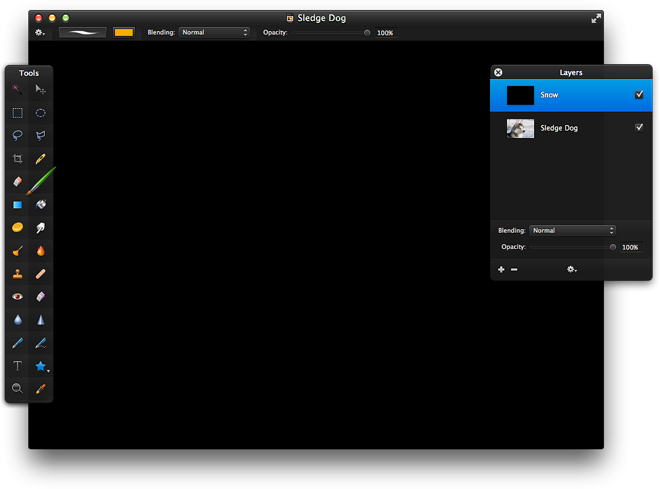The width and height of the screenshot is (660, 489).
Task: Open the Layers panel gear menu
Action: pyautogui.click(x=571, y=269)
